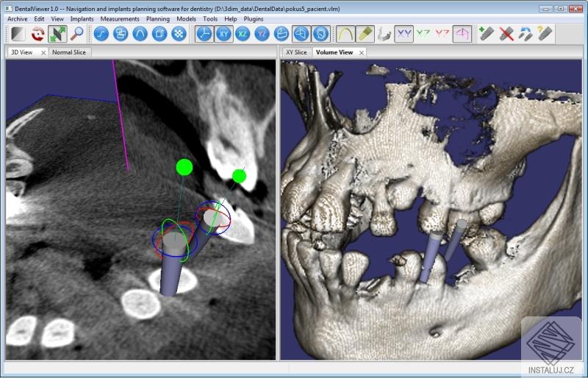Toggle the blue 3D axes view button
Screen dimensions: 588x390
tap(204, 34)
